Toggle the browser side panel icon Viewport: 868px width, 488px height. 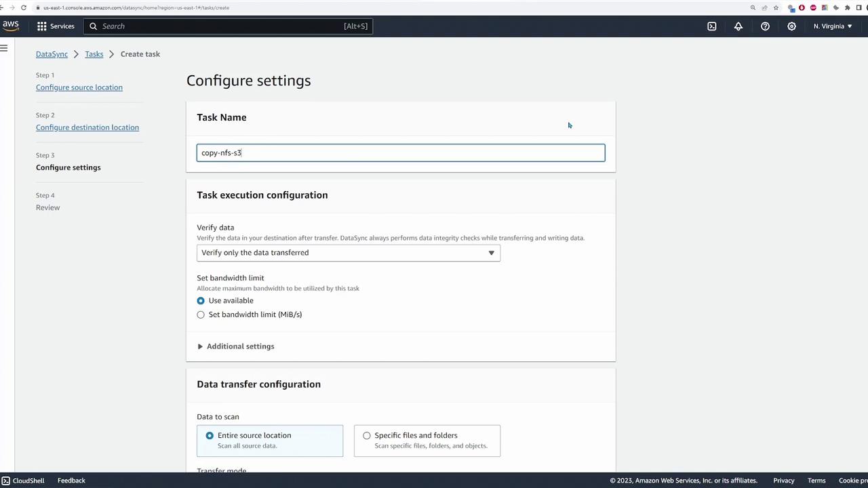tap(859, 7)
